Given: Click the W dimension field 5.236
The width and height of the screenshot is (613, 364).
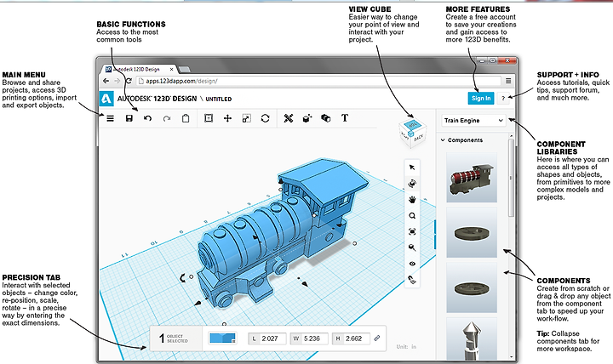Looking at the screenshot, I should 309,338.
